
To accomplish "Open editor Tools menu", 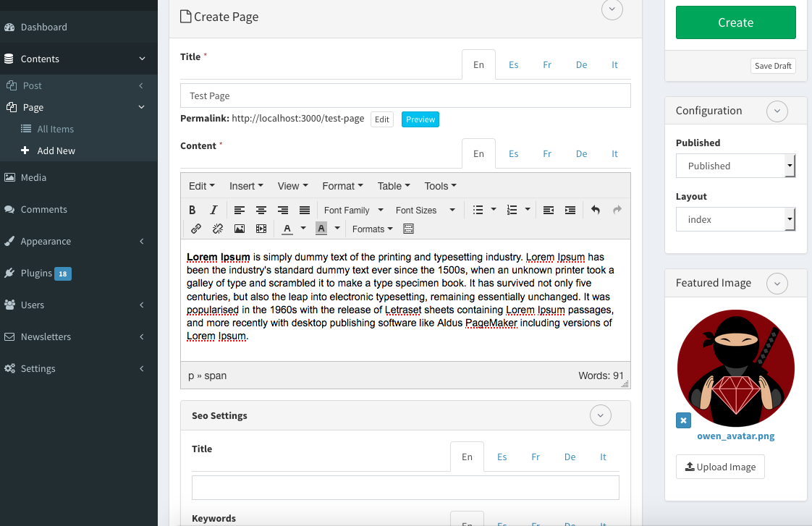I will (440, 186).
